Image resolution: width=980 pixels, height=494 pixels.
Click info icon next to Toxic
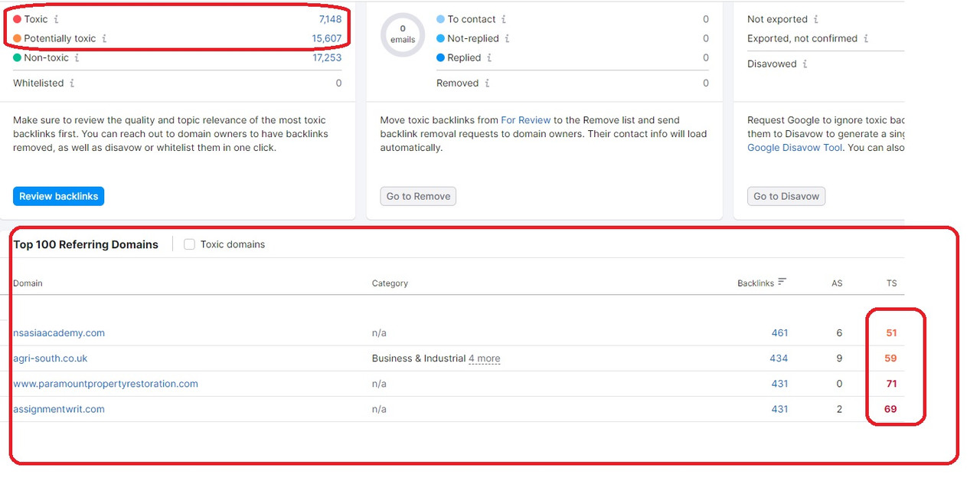[57, 19]
